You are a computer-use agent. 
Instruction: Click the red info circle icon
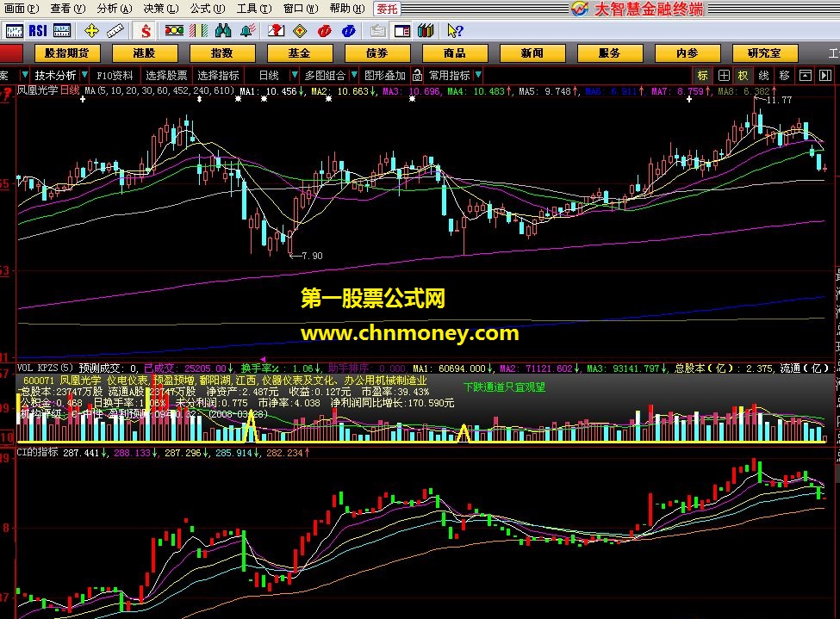pyautogui.click(x=324, y=31)
